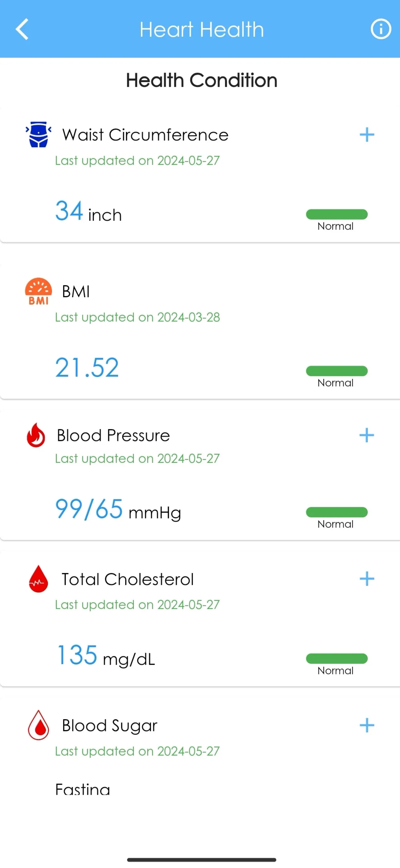Tap the Fasting label under Blood Sugar

tap(82, 789)
